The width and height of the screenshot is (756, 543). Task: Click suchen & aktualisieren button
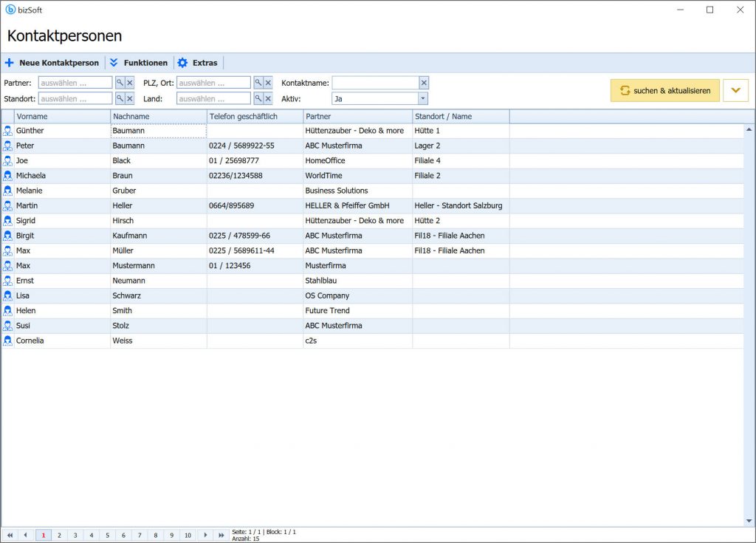[x=665, y=91]
